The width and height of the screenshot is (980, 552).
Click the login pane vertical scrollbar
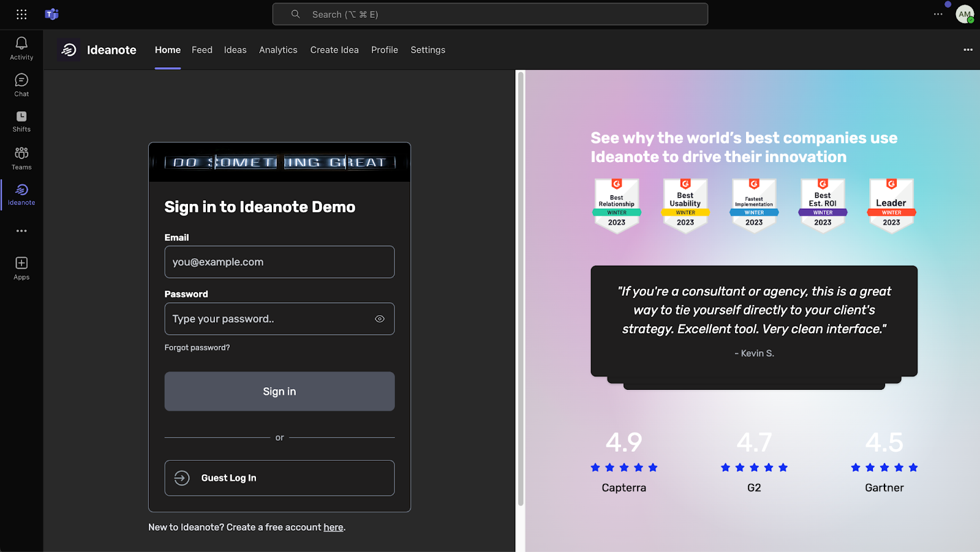click(521, 288)
